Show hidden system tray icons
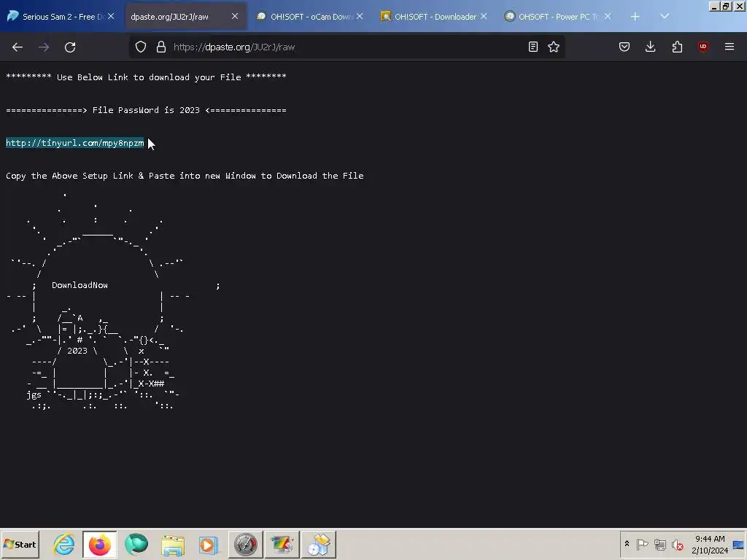 click(627, 544)
